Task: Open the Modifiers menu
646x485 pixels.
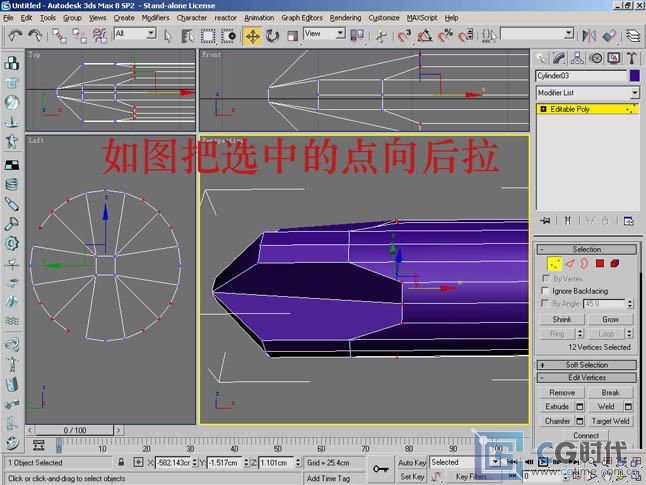Action: [x=155, y=18]
